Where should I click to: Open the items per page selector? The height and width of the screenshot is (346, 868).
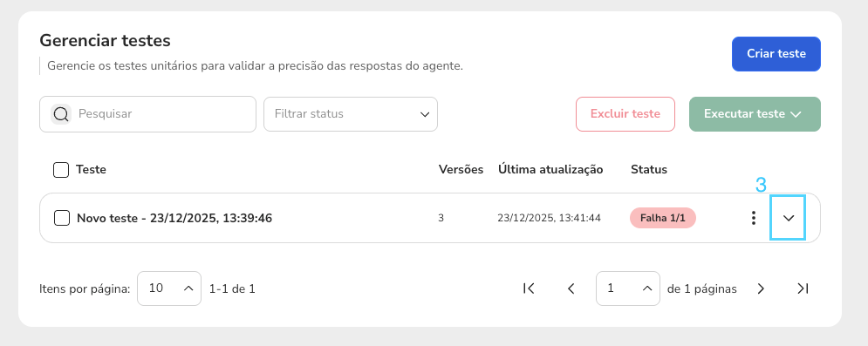click(x=169, y=288)
